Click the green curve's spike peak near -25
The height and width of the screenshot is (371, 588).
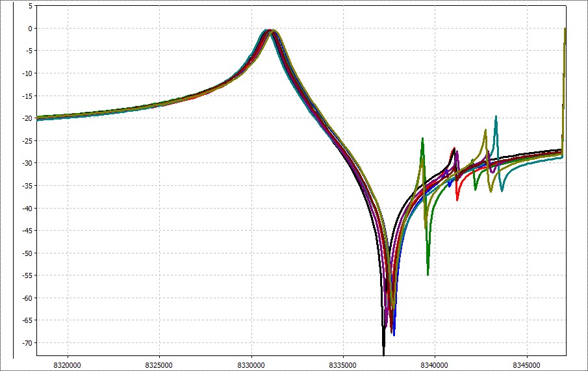(422, 138)
